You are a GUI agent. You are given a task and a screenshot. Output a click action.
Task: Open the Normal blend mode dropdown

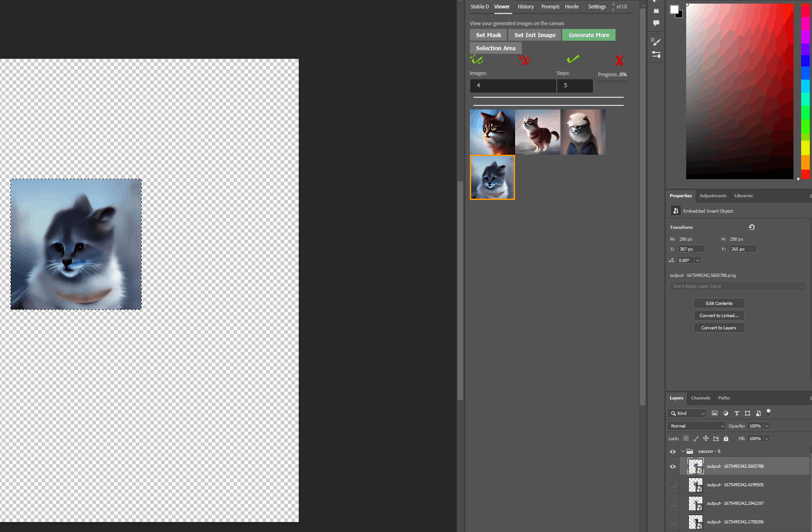[696, 426]
